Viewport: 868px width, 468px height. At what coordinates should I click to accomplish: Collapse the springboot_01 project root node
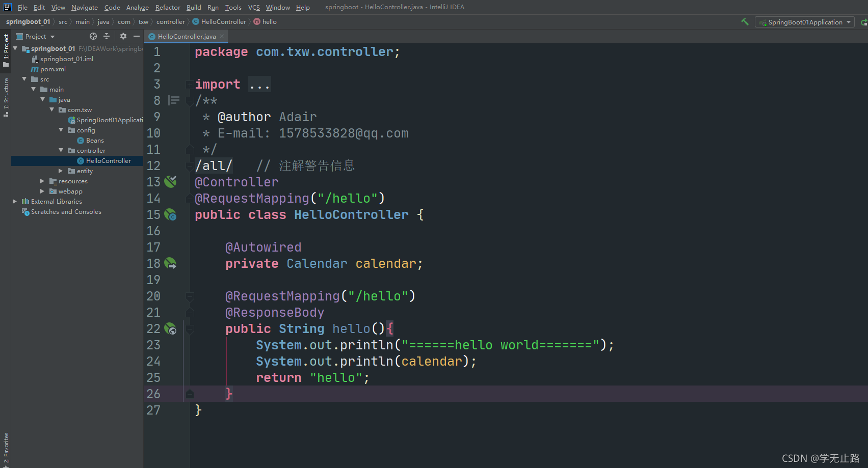pyautogui.click(x=15, y=48)
